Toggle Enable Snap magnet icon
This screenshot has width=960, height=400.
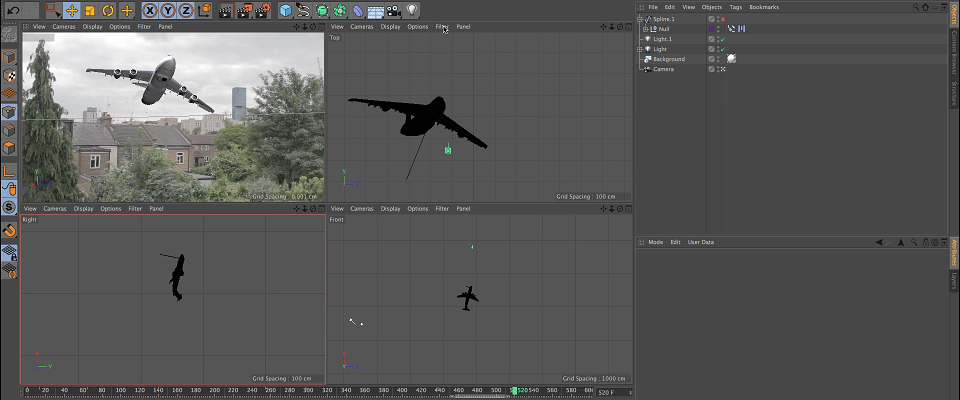click(x=9, y=230)
